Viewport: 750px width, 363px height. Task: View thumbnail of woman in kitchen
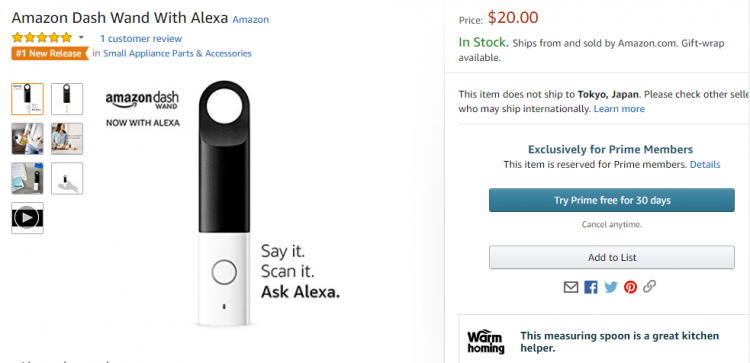pyautogui.click(x=67, y=139)
